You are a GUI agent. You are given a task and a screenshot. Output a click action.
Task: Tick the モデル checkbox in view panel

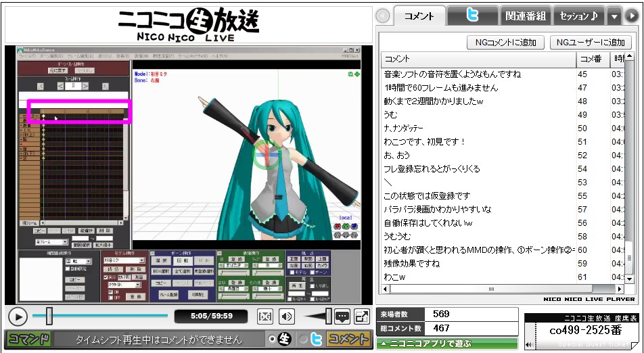(x=292, y=273)
